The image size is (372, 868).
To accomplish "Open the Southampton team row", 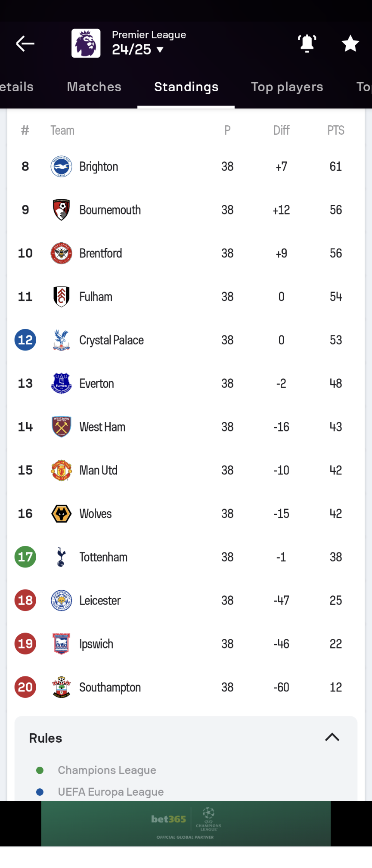I will tap(186, 687).
